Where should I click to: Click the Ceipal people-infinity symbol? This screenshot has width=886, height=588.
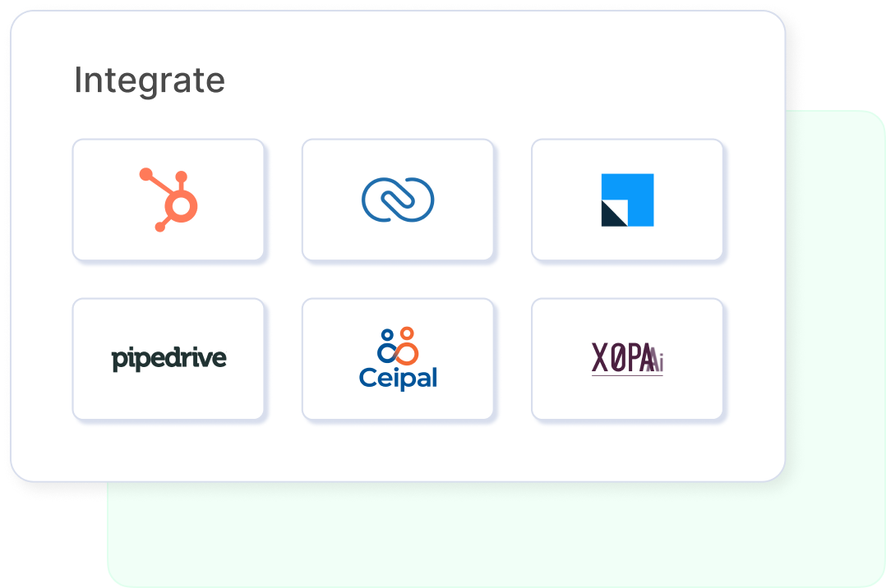398,346
